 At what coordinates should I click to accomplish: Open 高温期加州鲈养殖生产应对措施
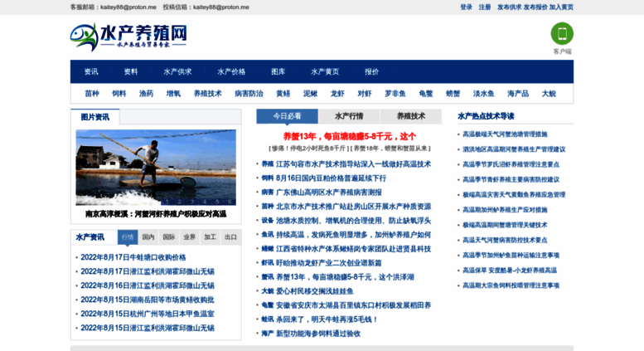506,210
